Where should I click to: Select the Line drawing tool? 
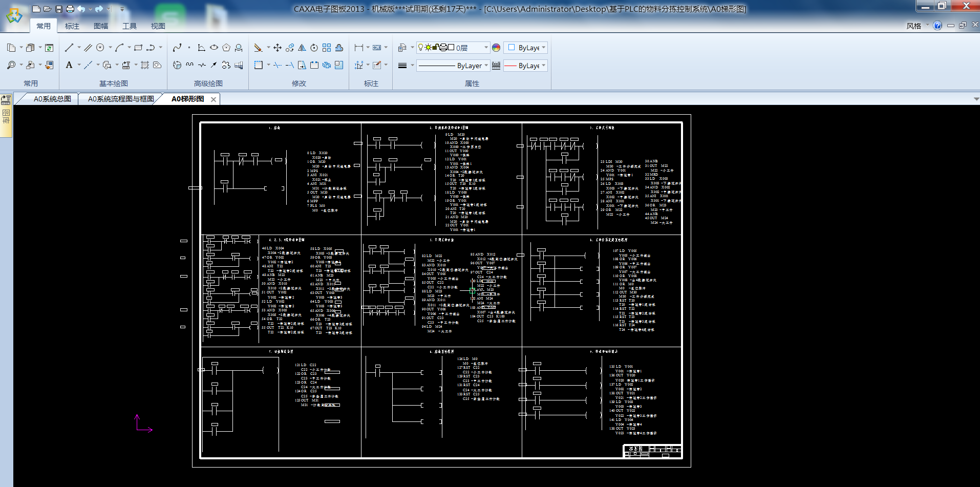click(69, 48)
